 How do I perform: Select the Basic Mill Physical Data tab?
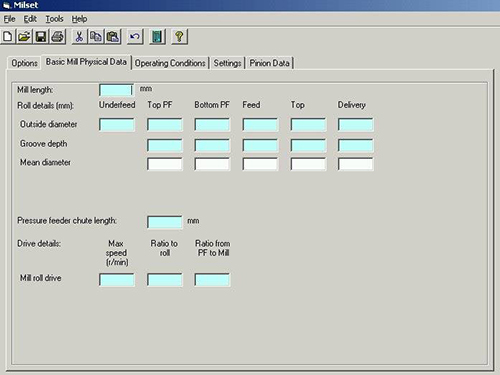(x=86, y=62)
